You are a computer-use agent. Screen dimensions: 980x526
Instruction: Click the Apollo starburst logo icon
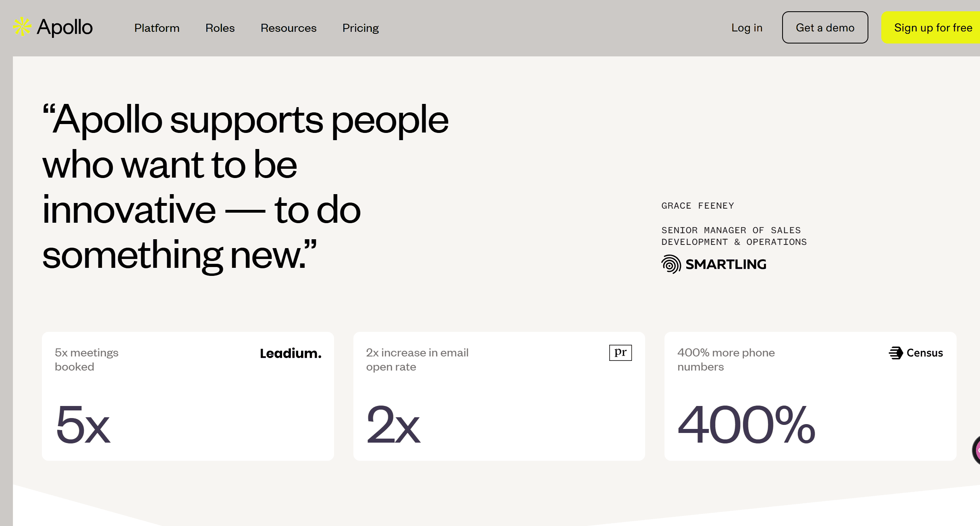point(22,27)
